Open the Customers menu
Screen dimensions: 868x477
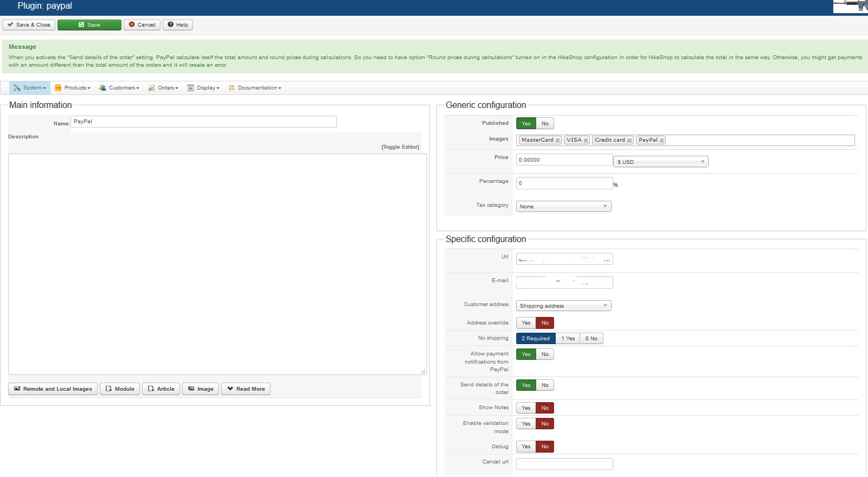pyautogui.click(x=119, y=88)
